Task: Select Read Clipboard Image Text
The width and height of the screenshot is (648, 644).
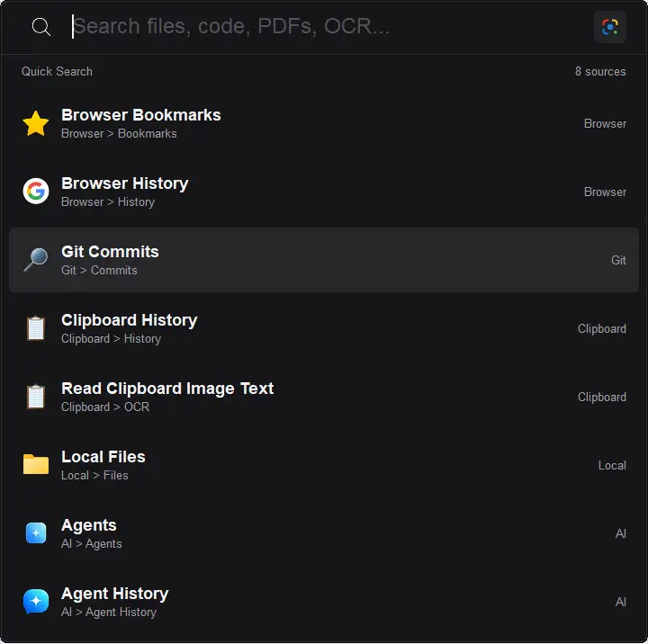Action: 324,397
